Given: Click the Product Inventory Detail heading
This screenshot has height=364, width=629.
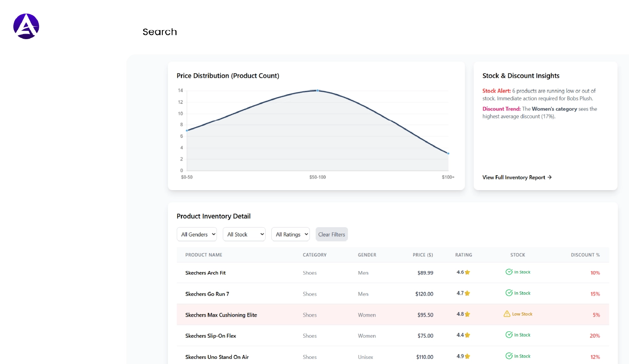Looking at the screenshot, I should pos(214,216).
